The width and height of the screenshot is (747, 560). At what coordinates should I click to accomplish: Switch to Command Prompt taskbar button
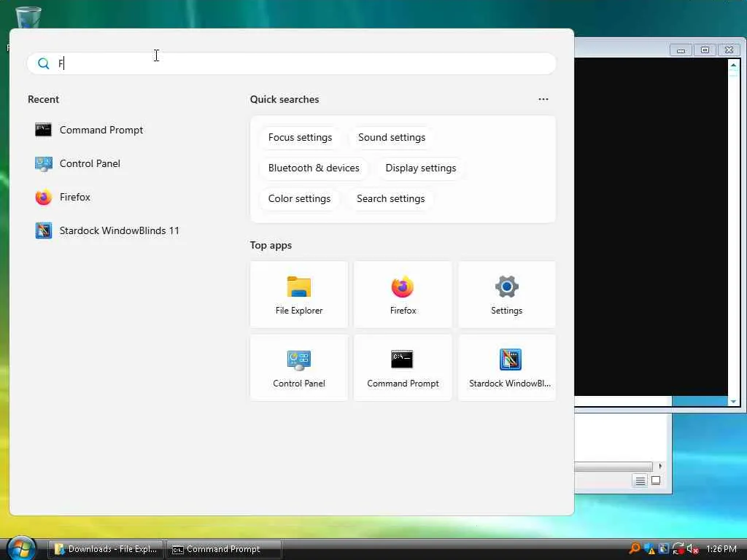[224, 549]
